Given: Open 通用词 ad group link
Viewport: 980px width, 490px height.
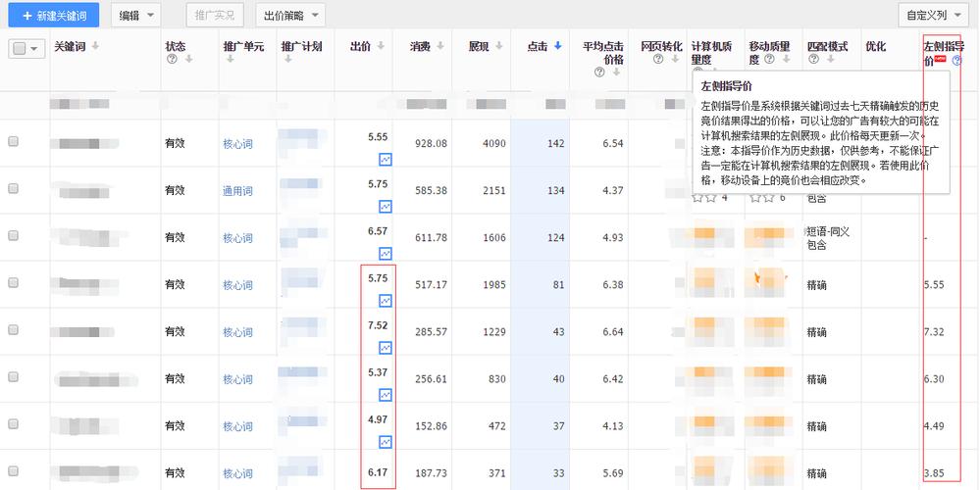Looking at the screenshot, I should (237, 191).
